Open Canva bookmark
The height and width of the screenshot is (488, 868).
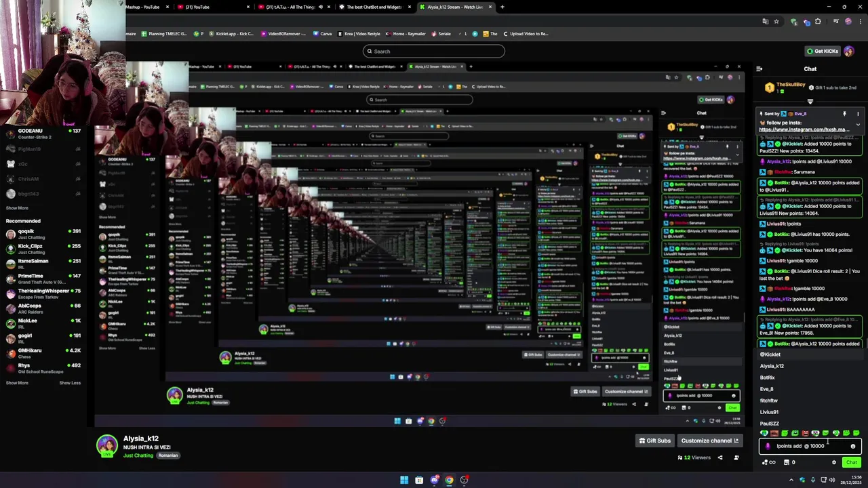point(323,33)
